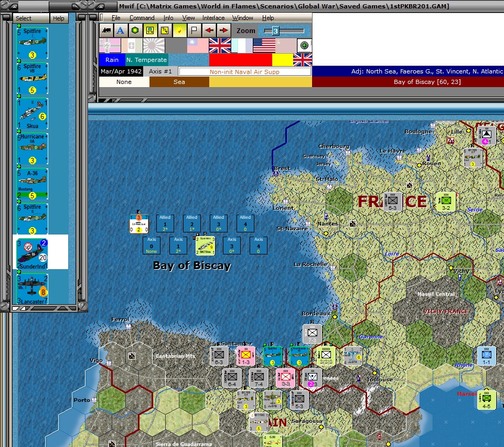
Task: Open the Interface menu
Action: coord(213,18)
